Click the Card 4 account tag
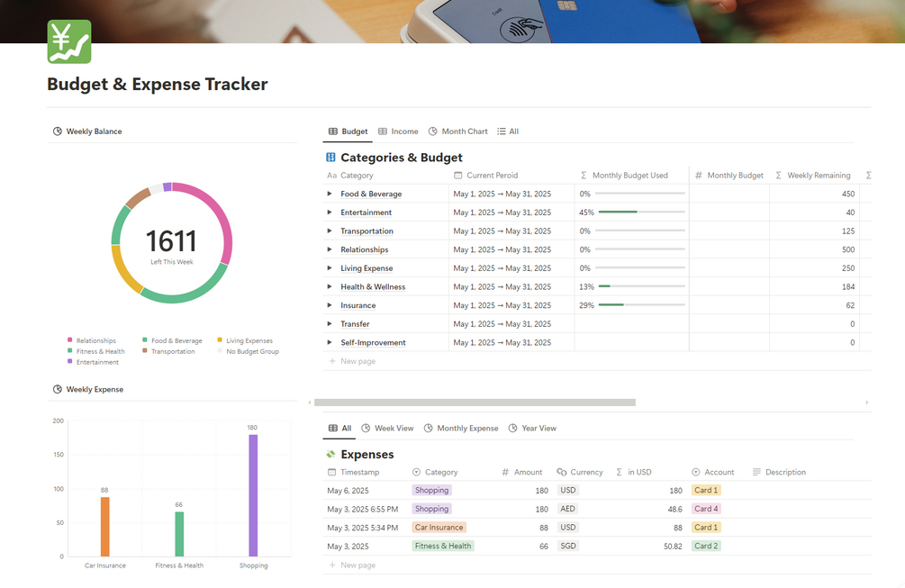This screenshot has height=588, width=905. pyautogui.click(x=706, y=509)
